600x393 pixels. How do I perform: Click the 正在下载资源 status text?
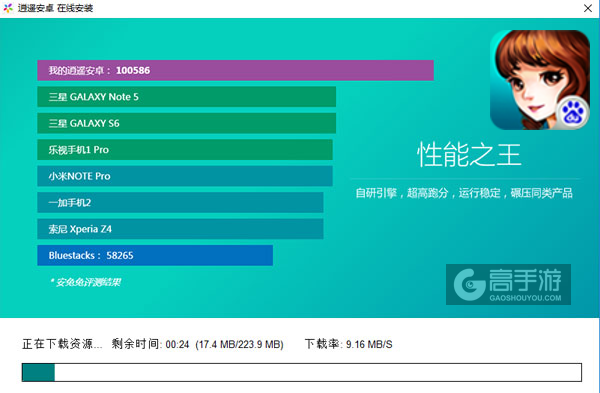click(62, 344)
